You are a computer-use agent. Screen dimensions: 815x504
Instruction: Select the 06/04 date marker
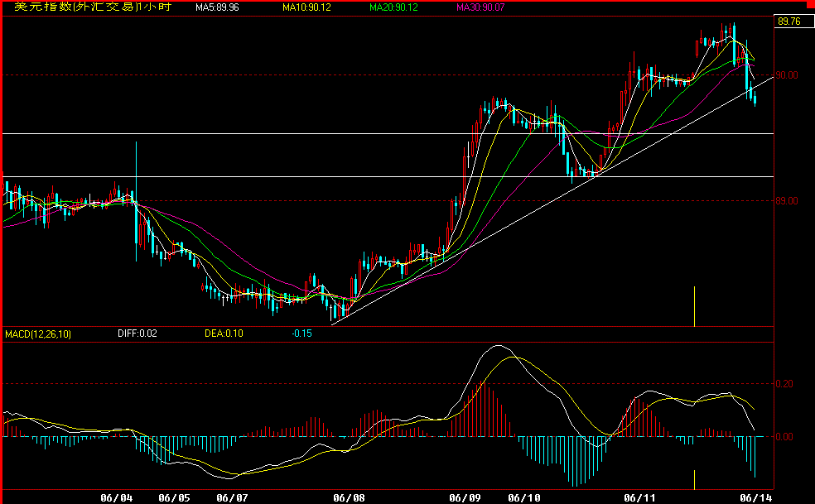pyautogui.click(x=116, y=498)
